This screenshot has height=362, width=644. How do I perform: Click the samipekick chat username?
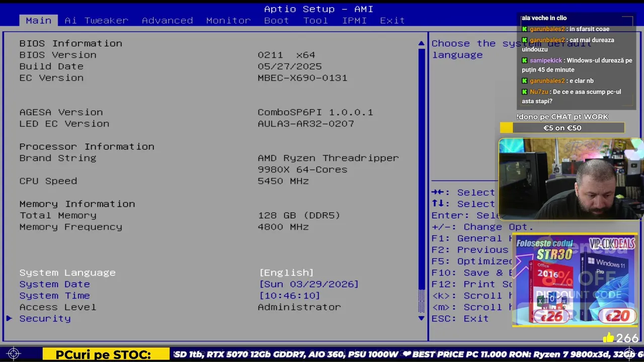tap(545, 60)
